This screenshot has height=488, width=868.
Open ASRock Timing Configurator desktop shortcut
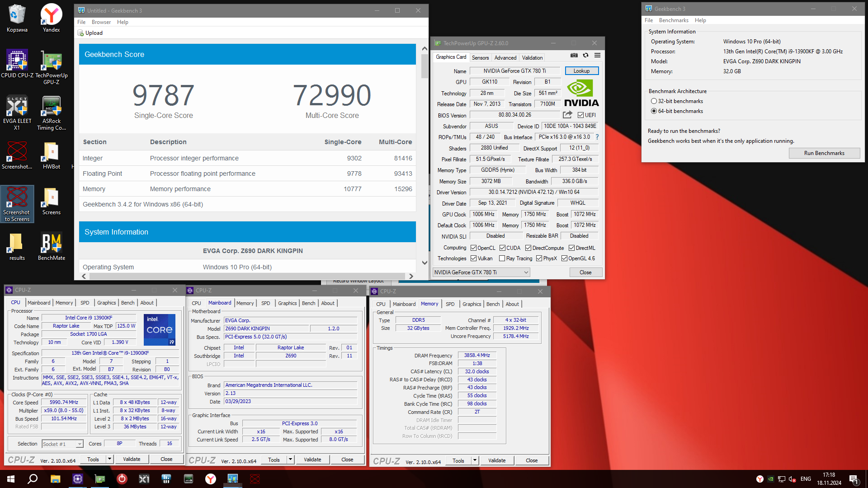point(52,113)
